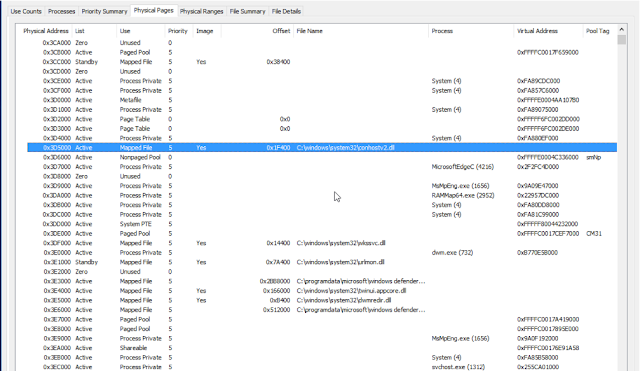This screenshot has height=371, width=640.
Task: Click the MicrosoftEdgeC (4216) process
Action: click(x=462, y=167)
